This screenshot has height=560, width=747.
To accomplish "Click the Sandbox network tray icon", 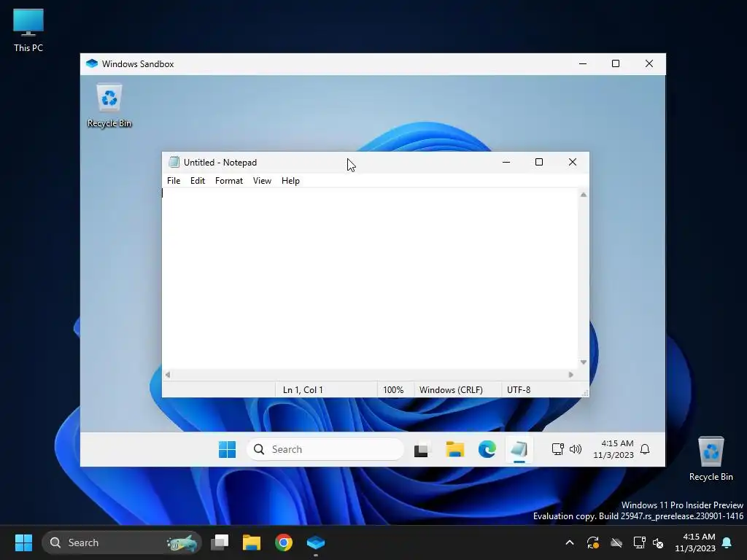I will click(557, 449).
